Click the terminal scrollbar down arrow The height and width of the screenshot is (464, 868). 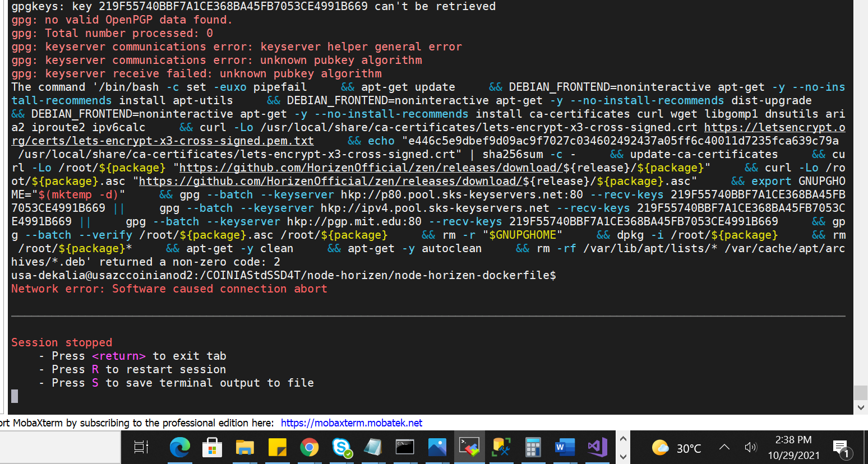point(862,407)
